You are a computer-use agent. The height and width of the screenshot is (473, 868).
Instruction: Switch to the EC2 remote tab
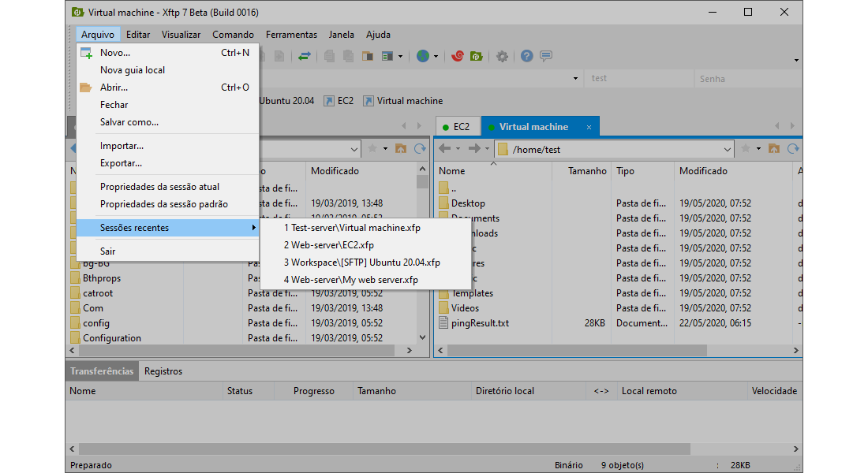[458, 127]
